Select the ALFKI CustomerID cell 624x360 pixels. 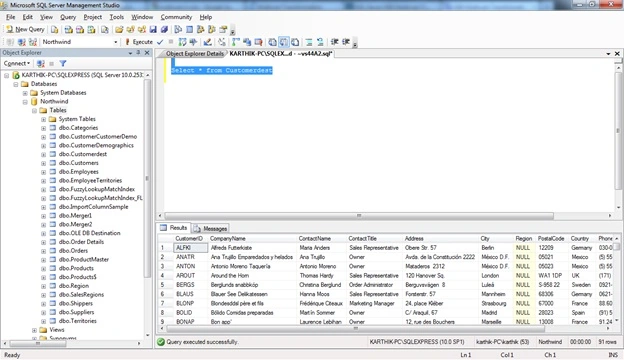[x=191, y=248]
